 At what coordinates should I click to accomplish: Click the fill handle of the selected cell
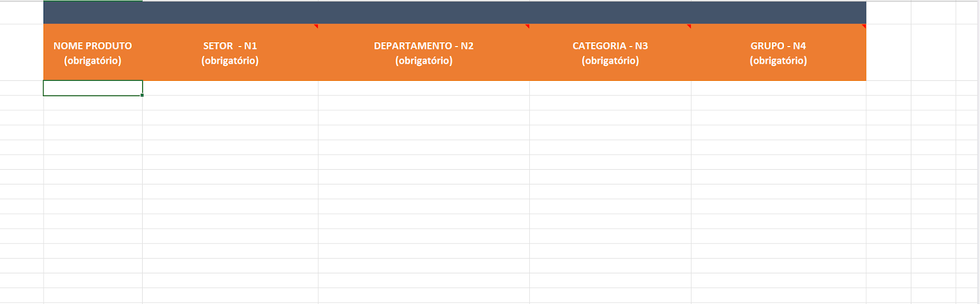[142, 96]
